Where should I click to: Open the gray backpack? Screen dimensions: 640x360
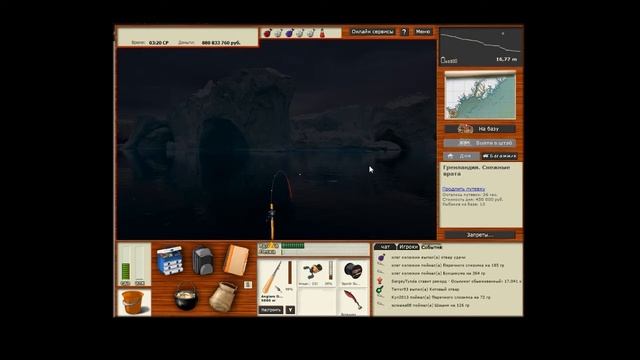coord(203,260)
